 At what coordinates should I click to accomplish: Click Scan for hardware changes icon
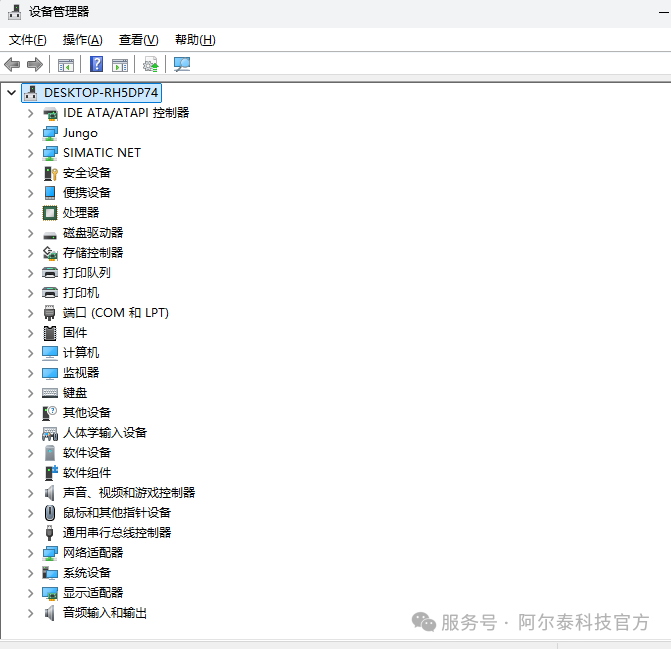pos(182,65)
